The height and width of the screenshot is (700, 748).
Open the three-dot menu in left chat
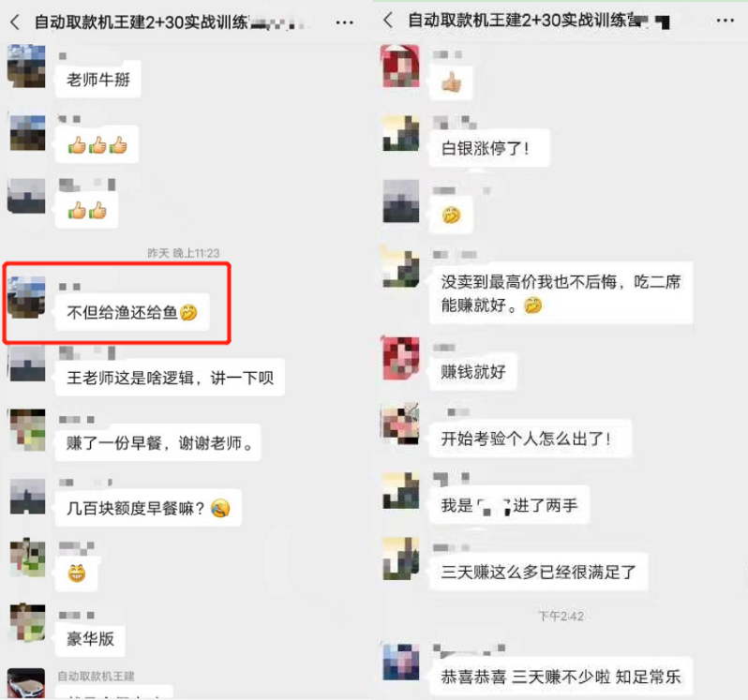coord(344,22)
